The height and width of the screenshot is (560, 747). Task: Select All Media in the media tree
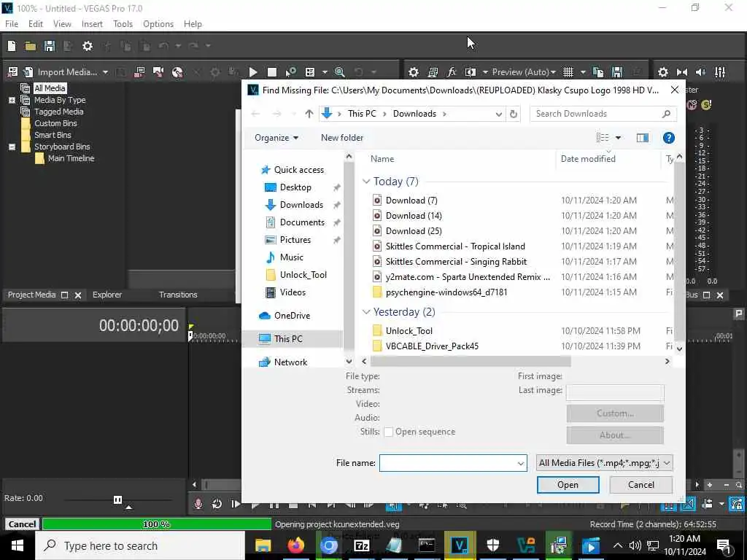tap(50, 88)
